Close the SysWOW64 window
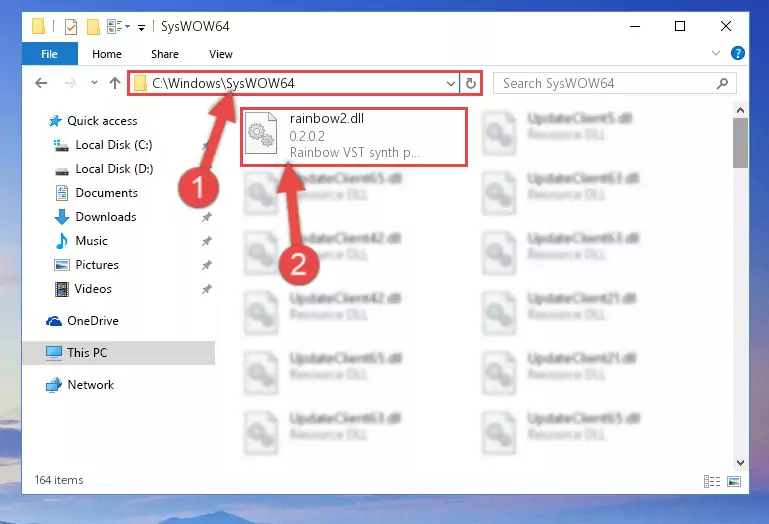 pos(726,26)
